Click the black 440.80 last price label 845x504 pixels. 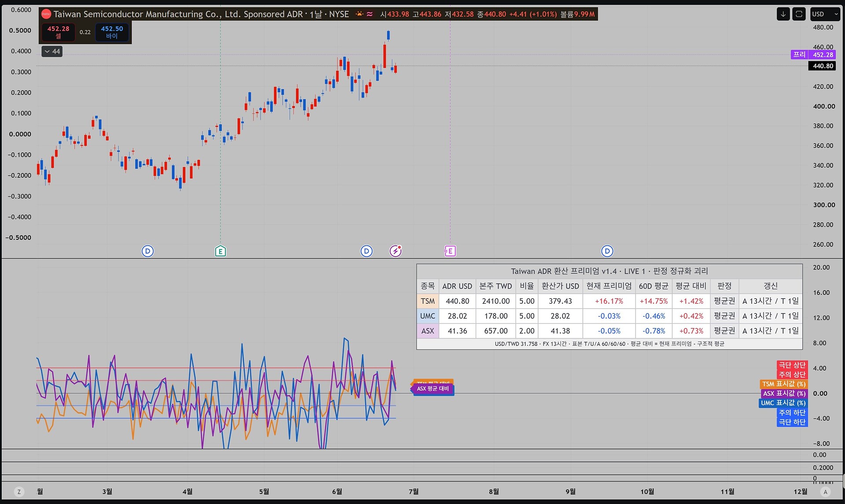[822, 66]
